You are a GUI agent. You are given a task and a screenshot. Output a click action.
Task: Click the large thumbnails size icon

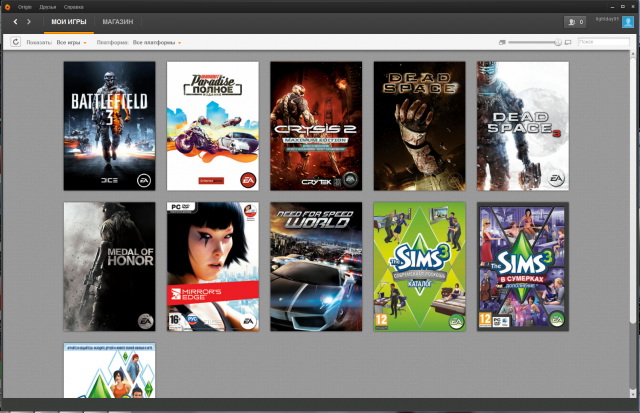pyautogui.click(x=568, y=42)
